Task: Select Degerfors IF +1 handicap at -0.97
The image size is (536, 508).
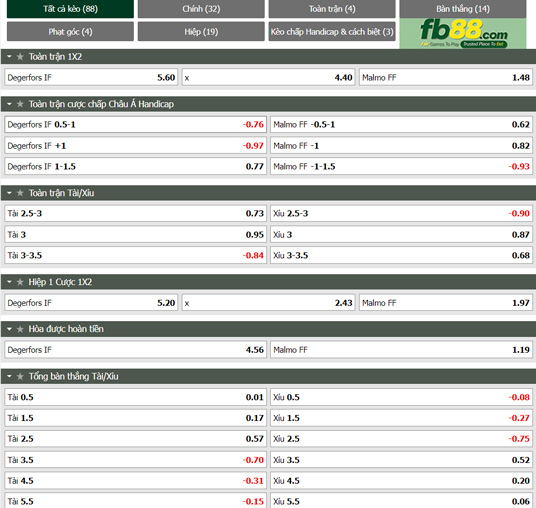Action: (x=135, y=146)
